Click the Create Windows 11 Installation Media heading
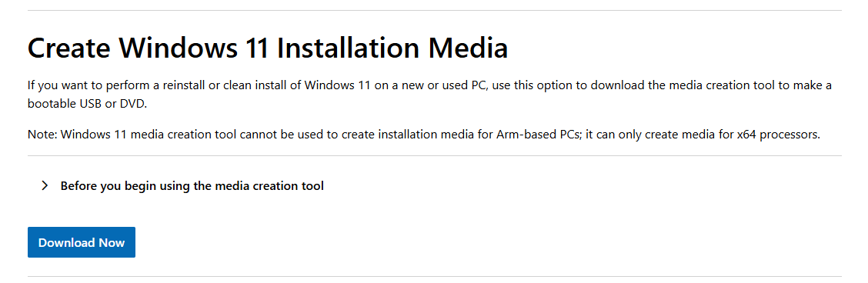The image size is (868, 283). coord(267,48)
